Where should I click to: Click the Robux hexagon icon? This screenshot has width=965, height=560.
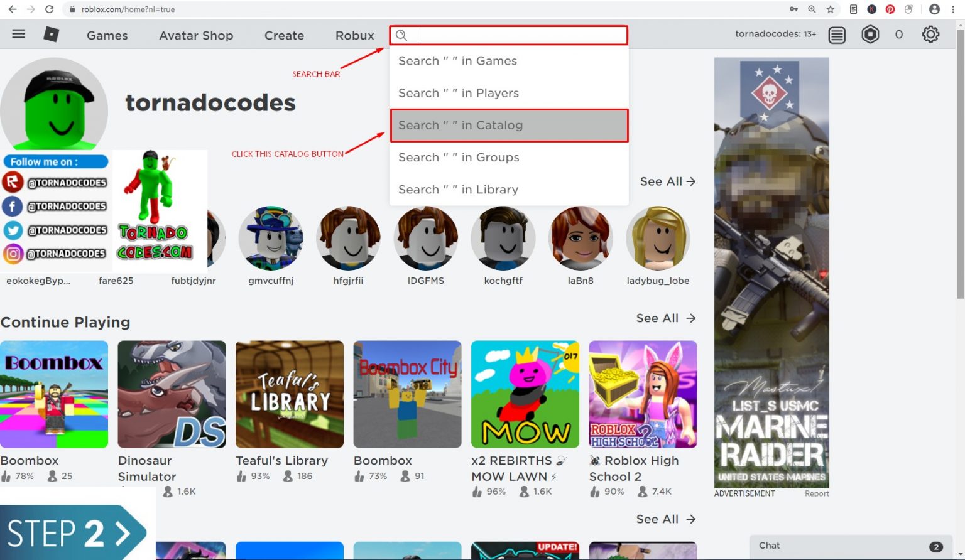pyautogui.click(x=870, y=34)
